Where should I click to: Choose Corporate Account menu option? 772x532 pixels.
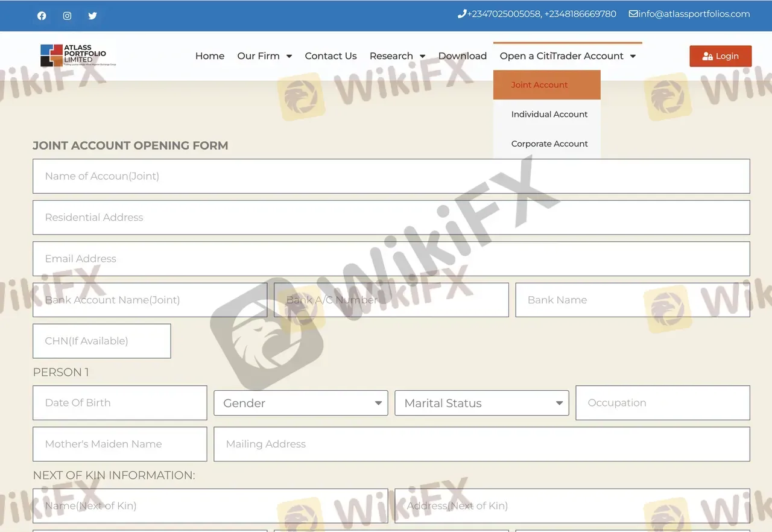(549, 144)
